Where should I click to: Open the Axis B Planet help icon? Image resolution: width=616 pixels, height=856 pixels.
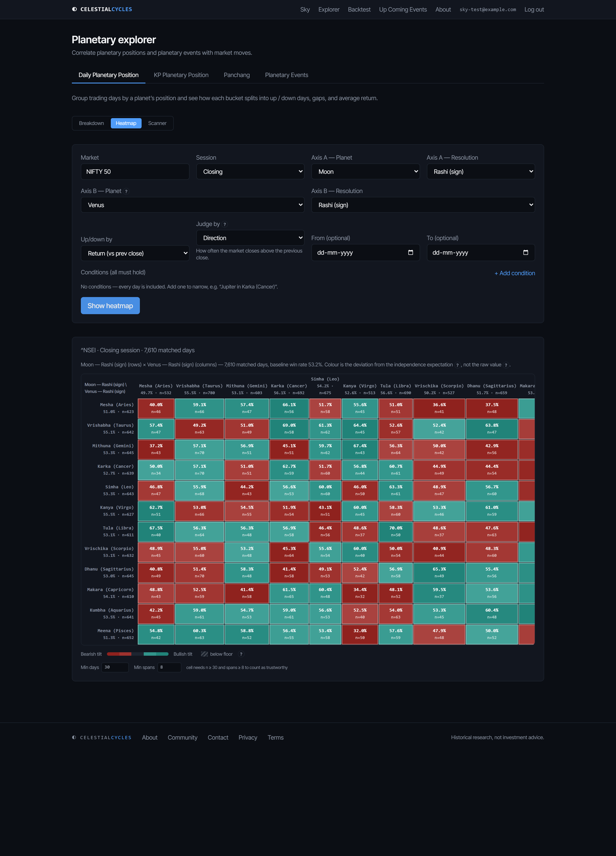pyautogui.click(x=126, y=191)
